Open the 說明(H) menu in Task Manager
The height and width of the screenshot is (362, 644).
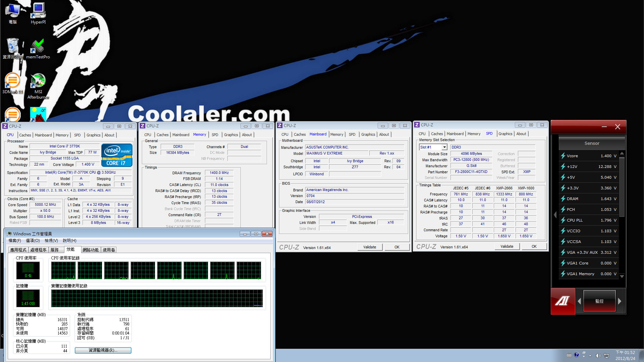[69, 241]
